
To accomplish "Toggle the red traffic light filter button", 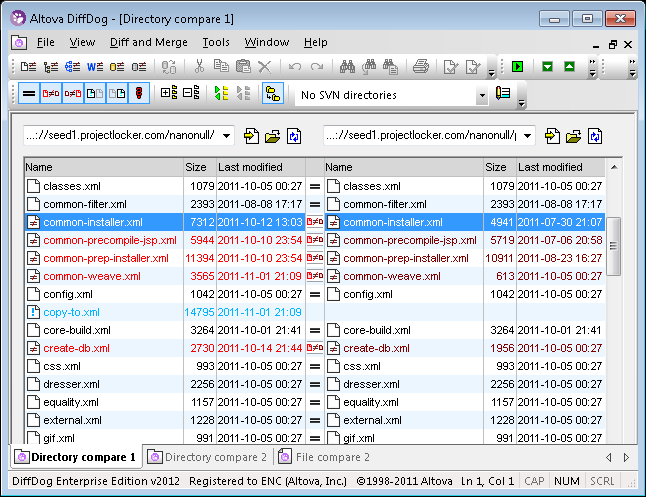I will [x=139, y=94].
